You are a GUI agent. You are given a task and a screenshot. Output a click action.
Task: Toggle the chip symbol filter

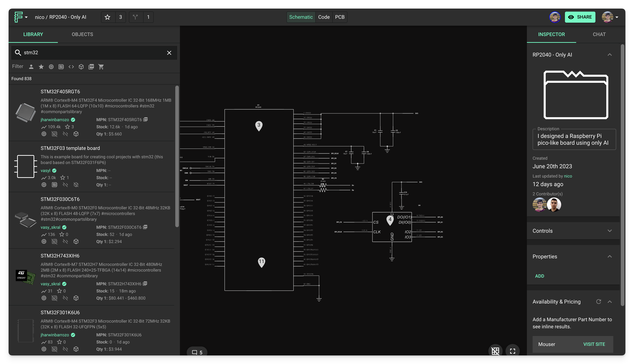coord(51,67)
